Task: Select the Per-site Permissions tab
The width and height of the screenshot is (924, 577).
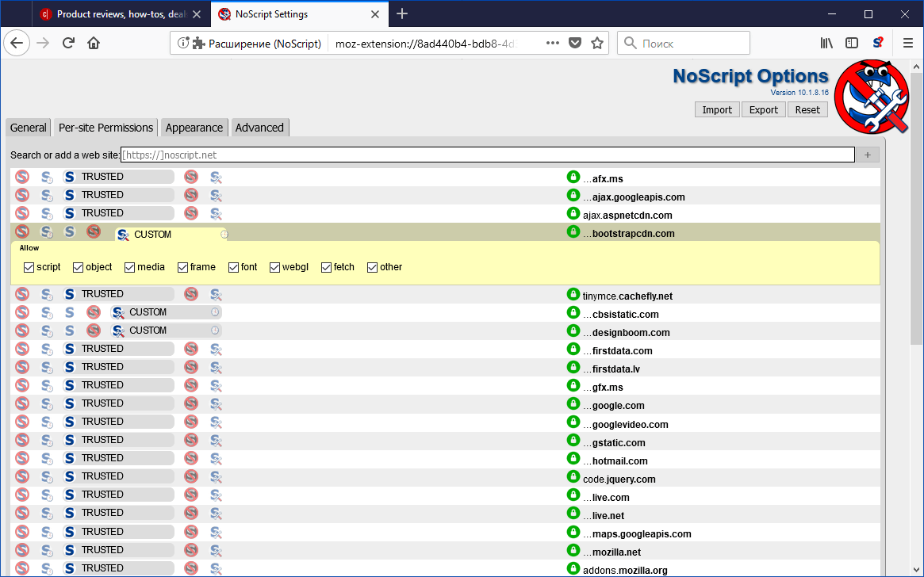Action: tap(105, 128)
